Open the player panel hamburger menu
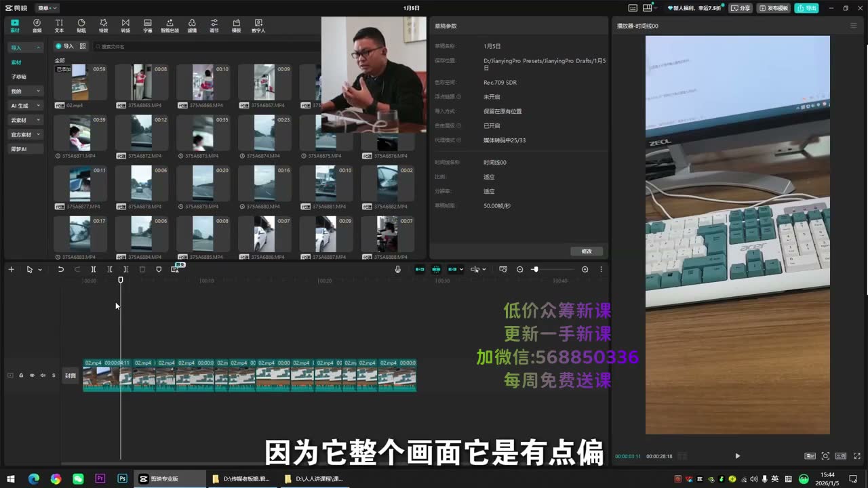This screenshot has height=488, width=868. (x=854, y=26)
